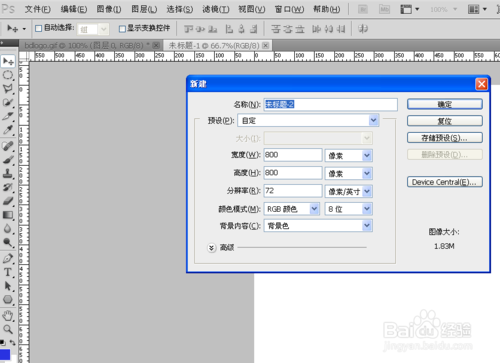The height and width of the screenshot is (363, 500).
Task: Select the Clone Stamp tool
Action: coord(8,173)
